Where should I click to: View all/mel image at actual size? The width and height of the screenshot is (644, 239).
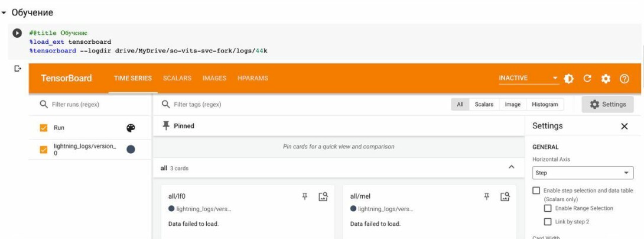pyautogui.click(x=505, y=196)
